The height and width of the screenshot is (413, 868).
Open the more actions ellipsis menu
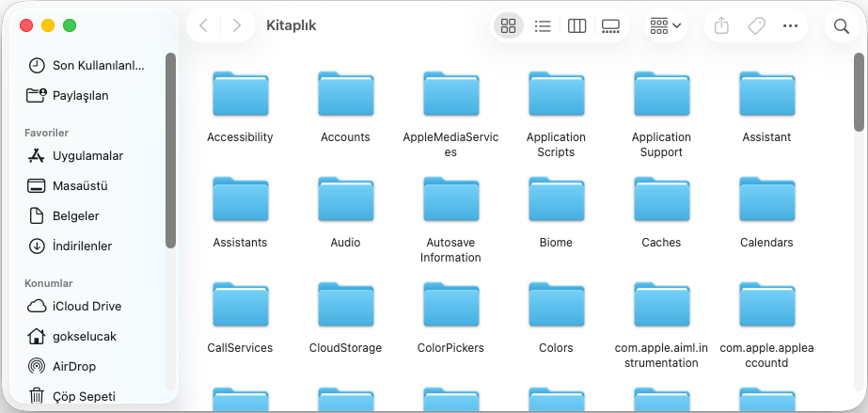[790, 26]
